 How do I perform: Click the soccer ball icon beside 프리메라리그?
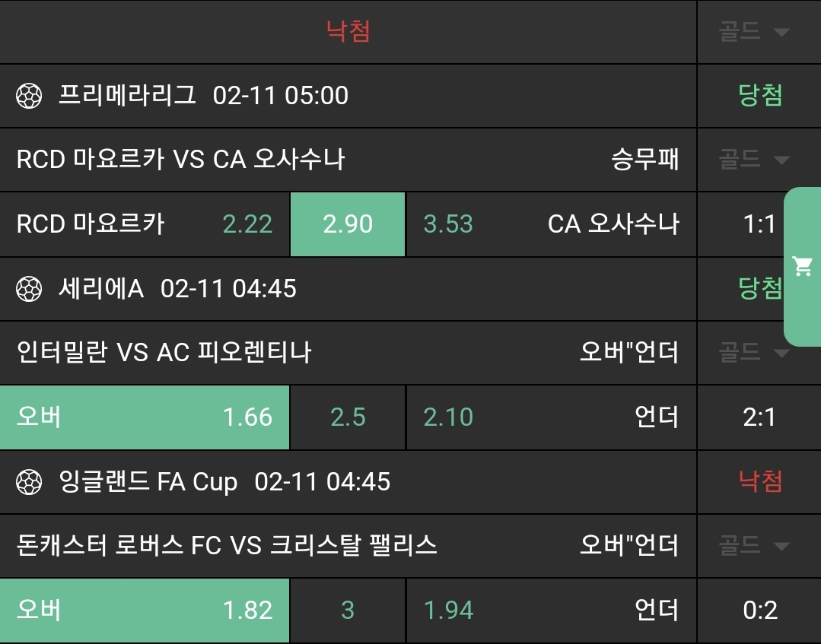[29, 96]
